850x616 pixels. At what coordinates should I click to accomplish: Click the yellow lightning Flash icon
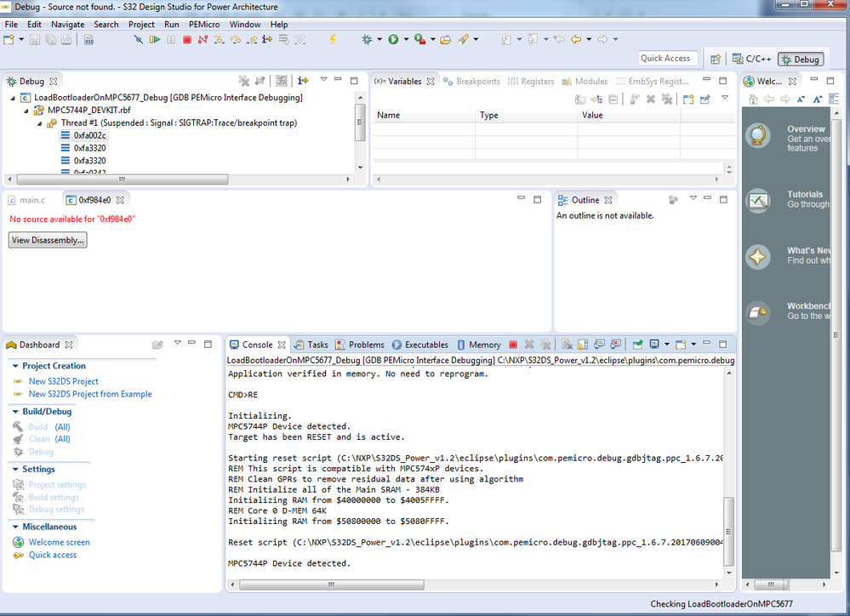[x=333, y=39]
